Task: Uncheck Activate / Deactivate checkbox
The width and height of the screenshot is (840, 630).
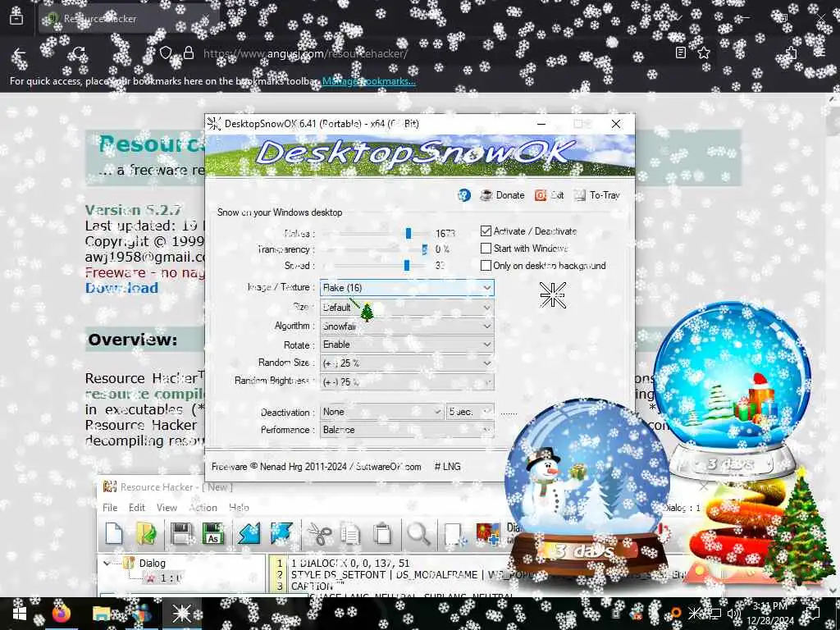Action: (x=486, y=231)
